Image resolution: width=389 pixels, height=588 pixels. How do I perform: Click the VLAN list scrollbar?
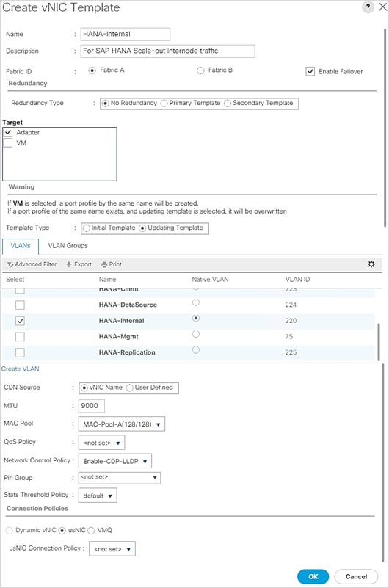378,341
